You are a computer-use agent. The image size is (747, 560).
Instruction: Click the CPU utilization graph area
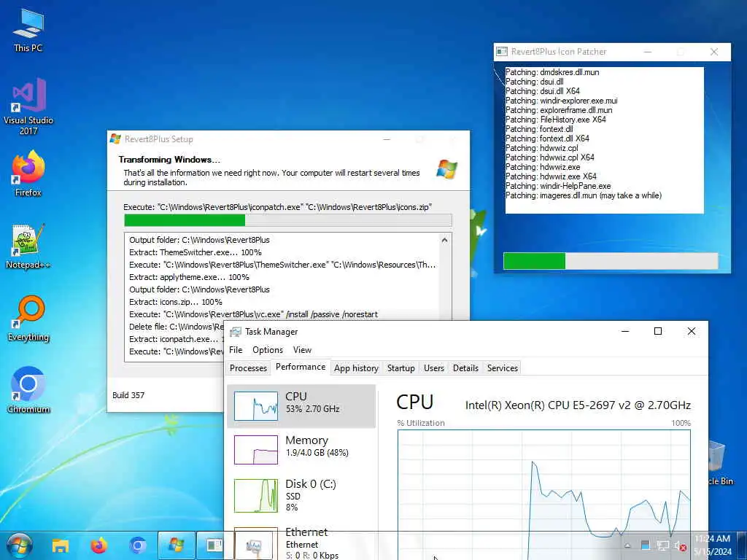point(544,494)
